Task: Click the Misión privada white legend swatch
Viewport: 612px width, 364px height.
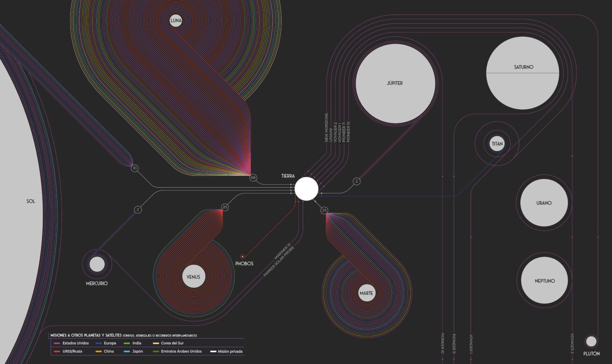Action: coord(213,351)
